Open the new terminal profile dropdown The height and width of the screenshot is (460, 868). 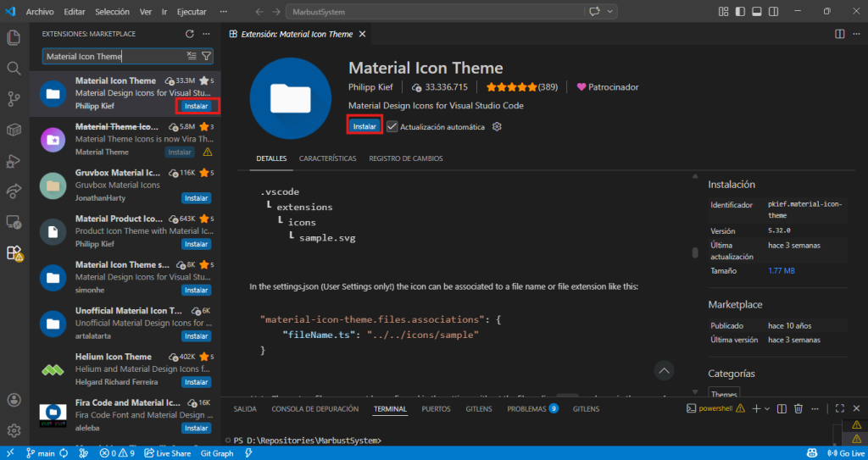pos(767,409)
